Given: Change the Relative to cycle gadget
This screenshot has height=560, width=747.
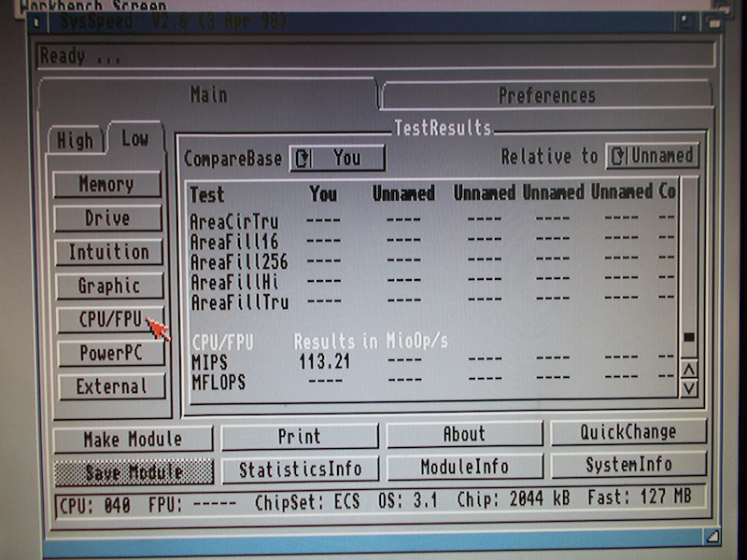Looking at the screenshot, I should pyautogui.click(x=652, y=157).
